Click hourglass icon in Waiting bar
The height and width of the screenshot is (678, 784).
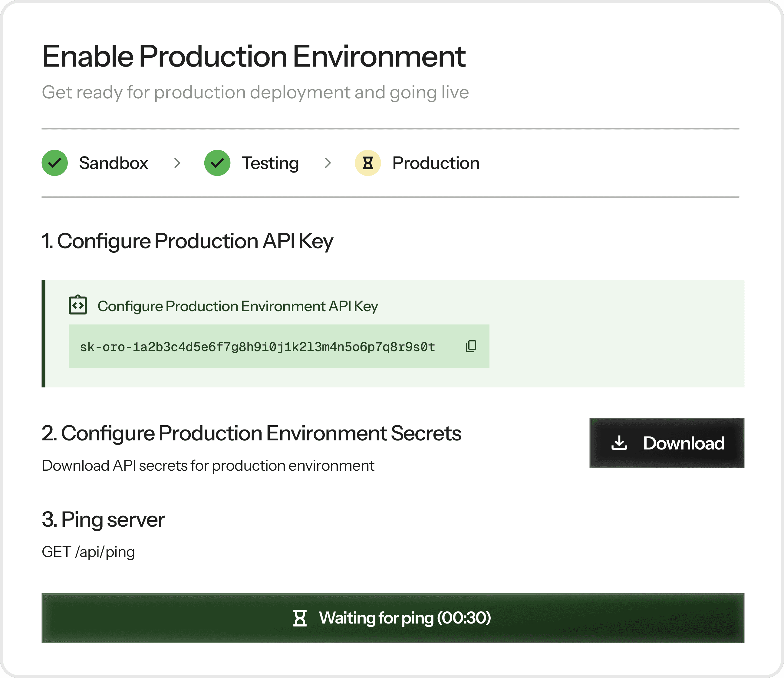tap(300, 618)
